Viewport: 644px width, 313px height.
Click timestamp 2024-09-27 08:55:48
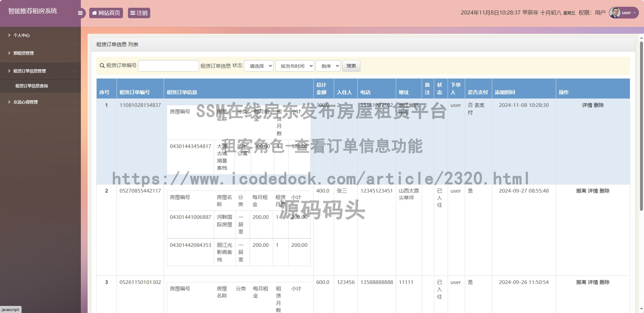(524, 191)
